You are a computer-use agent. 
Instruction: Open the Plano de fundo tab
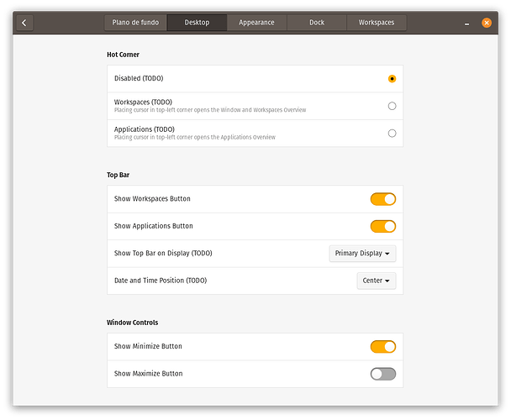click(136, 23)
